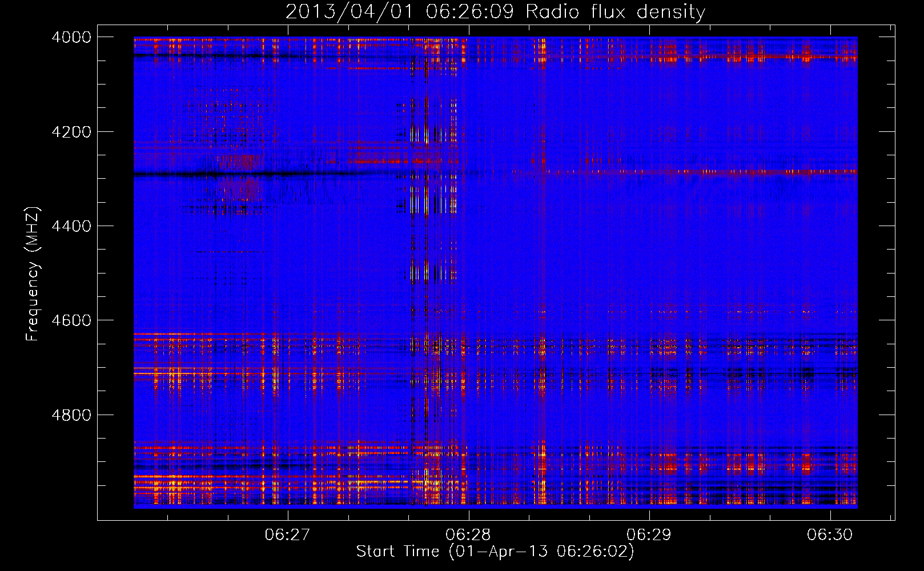
Task: Select the 4000 frequency axis label
Action: (x=71, y=37)
